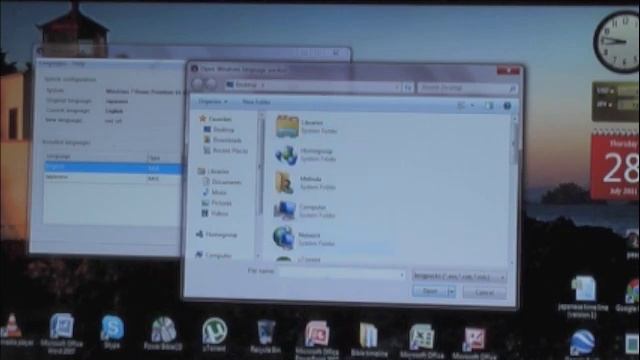The height and width of the screenshot is (360, 640).
Task: Open the Organize menu
Action: (213, 102)
